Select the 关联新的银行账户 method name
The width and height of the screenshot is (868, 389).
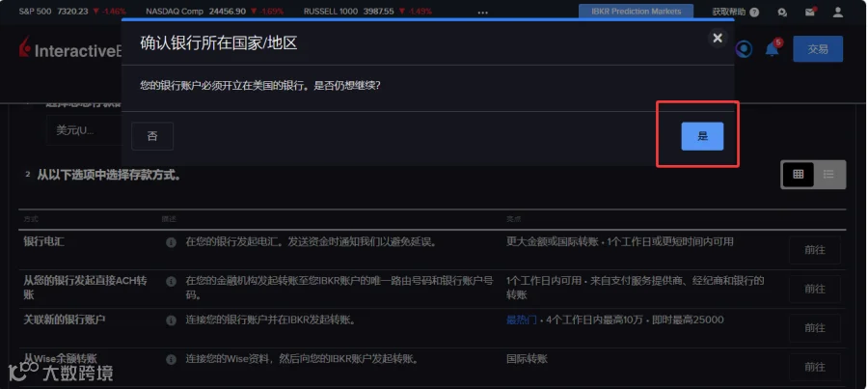pos(65,320)
